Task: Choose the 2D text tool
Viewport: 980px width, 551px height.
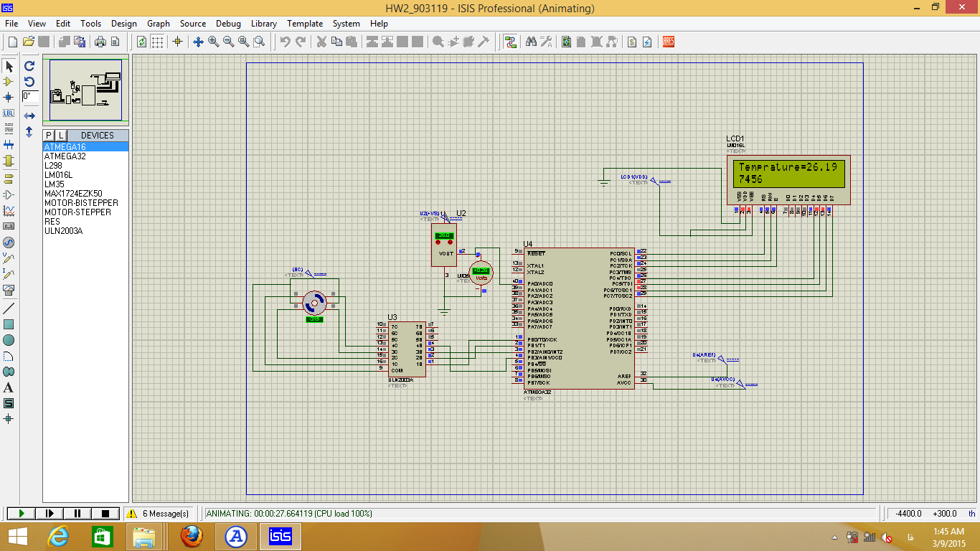Action: [x=9, y=387]
